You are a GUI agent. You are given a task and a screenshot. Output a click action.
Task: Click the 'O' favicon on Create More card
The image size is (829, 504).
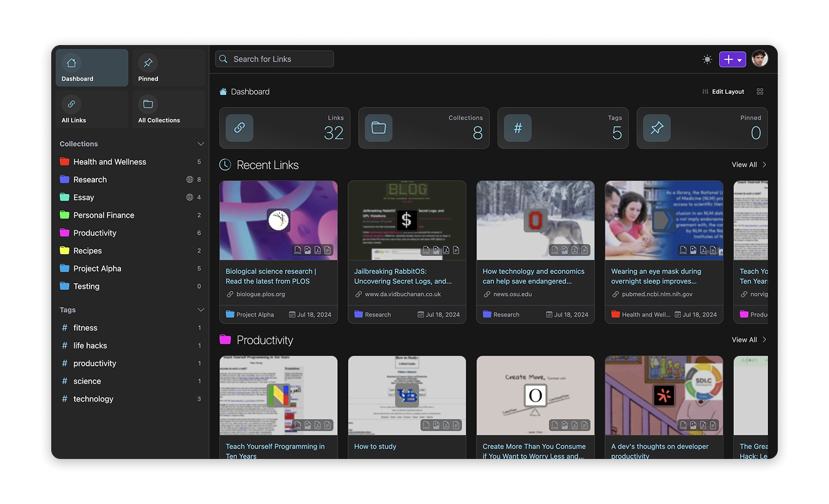click(535, 395)
